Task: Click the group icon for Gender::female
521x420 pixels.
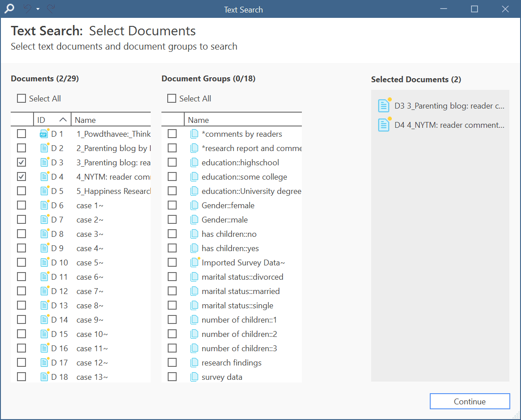Action: 195,206
